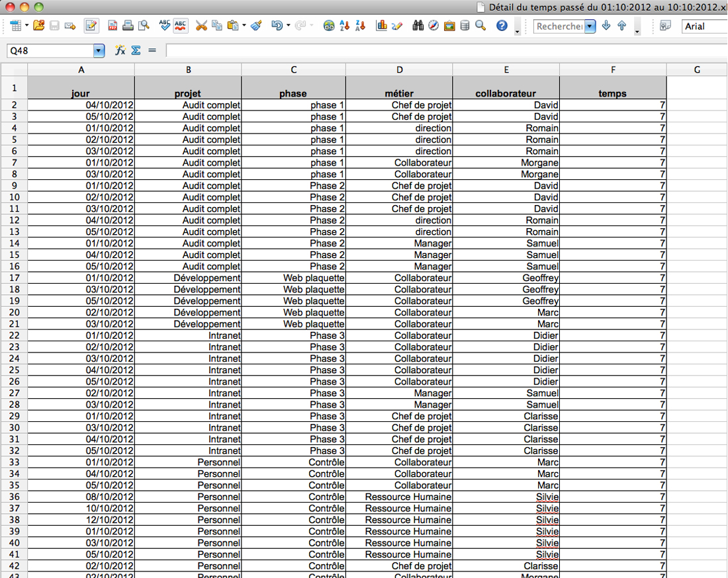Image resolution: width=728 pixels, height=578 pixels.
Task: Open the Page Preview icon
Action: pos(144,26)
